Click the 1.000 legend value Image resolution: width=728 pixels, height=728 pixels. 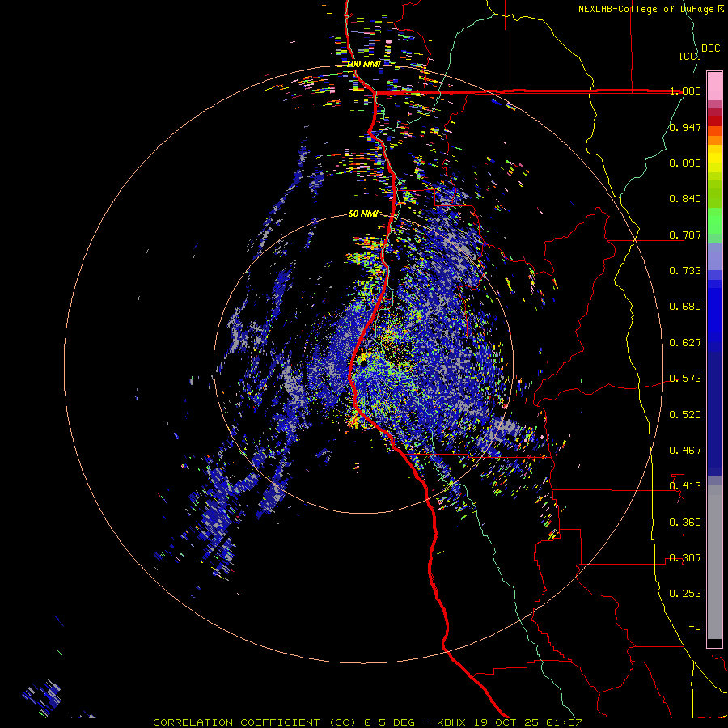tap(685, 91)
